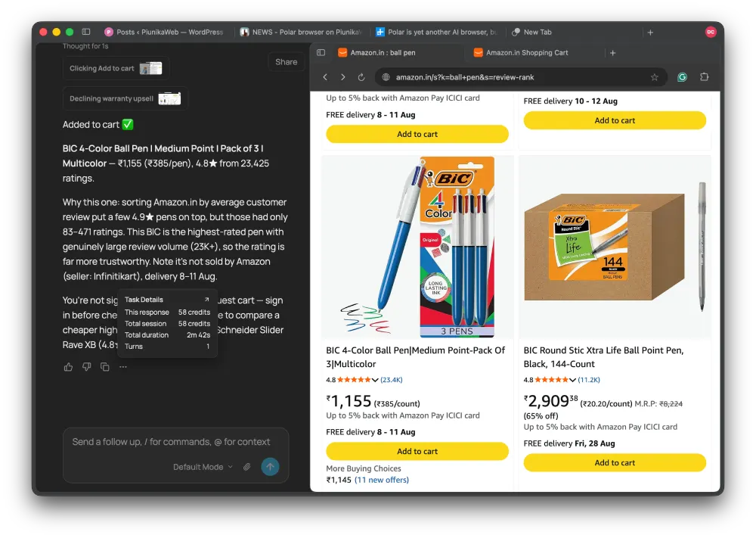This screenshot has width=756, height=538.
Task: Open the Default Mode dropdown
Action: (203, 467)
